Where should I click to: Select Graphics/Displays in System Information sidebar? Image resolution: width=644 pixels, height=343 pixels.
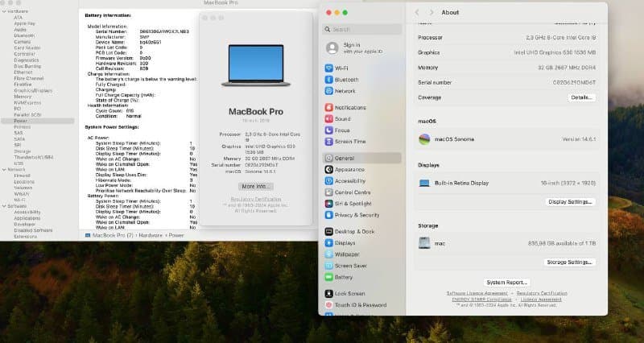tap(33, 90)
